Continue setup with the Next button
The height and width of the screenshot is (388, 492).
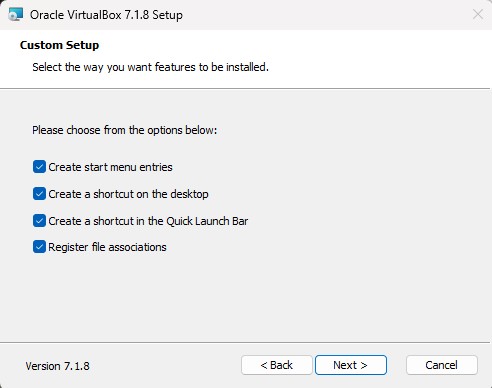pyautogui.click(x=351, y=365)
